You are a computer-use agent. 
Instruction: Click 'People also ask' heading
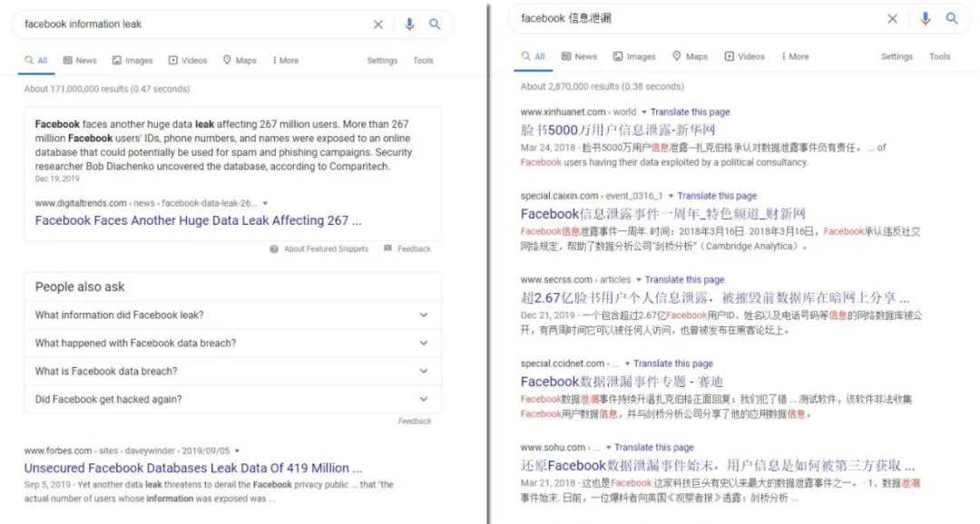coord(79,286)
